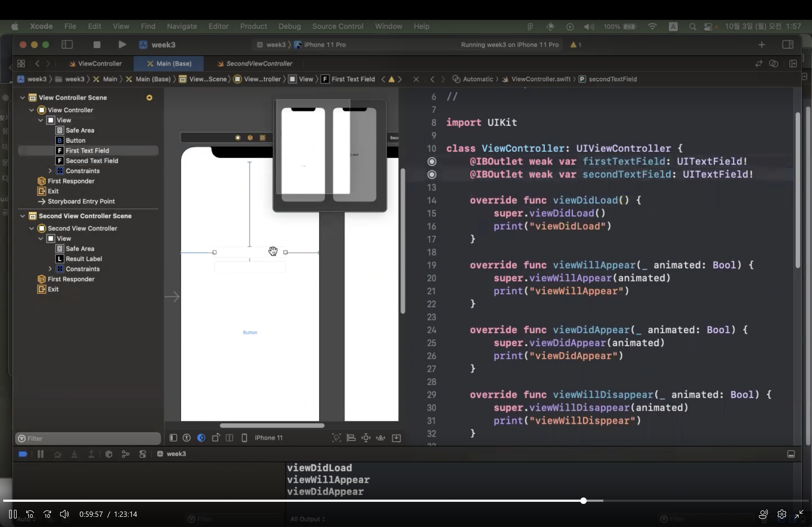The image size is (812, 527).
Task: Click the video progress slider knob
Action: pos(583,501)
